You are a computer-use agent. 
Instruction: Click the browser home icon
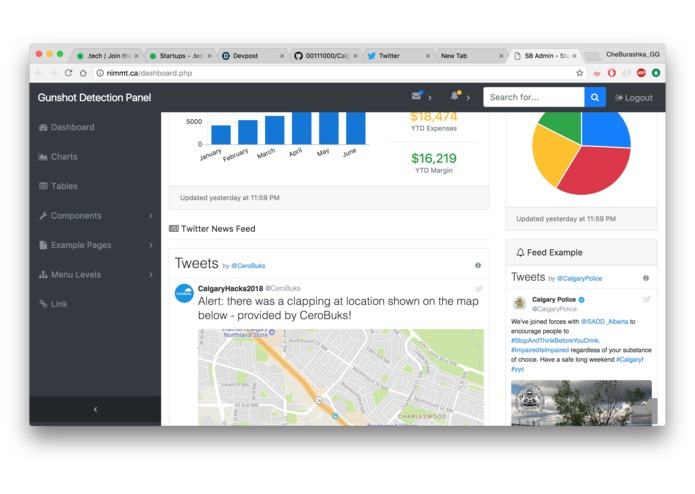pyautogui.click(x=83, y=73)
